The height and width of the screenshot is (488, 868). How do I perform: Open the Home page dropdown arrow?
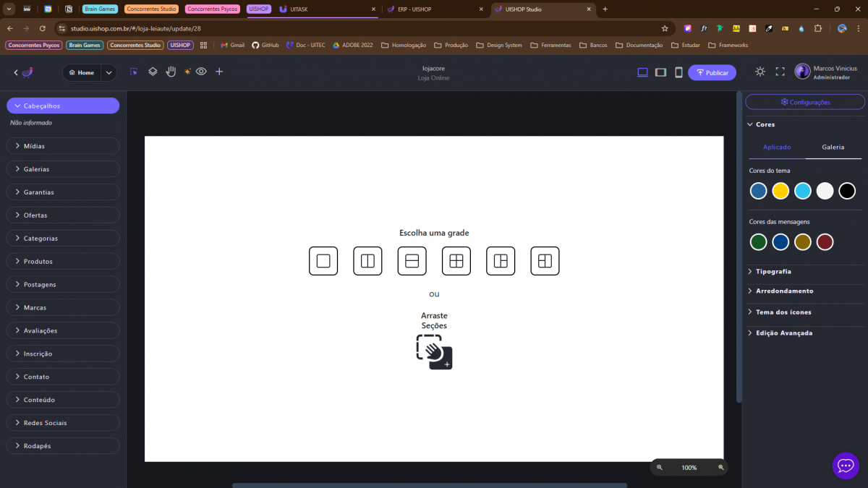coord(109,72)
